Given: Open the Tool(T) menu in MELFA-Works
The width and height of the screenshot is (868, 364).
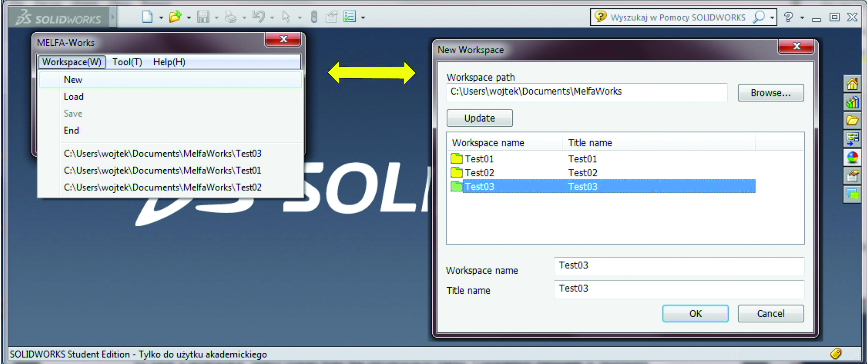Looking at the screenshot, I should [x=127, y=62].
